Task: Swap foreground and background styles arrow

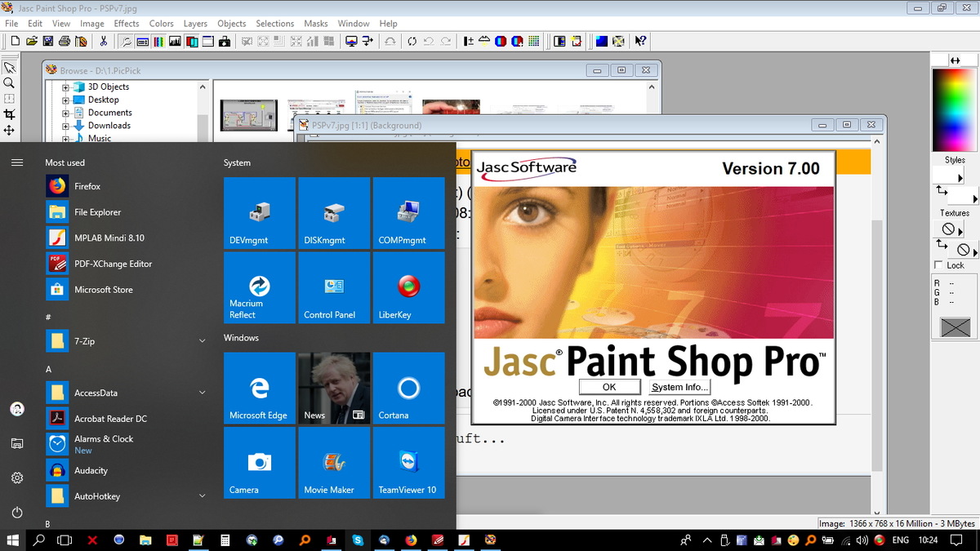Action: tap(941, 190)
